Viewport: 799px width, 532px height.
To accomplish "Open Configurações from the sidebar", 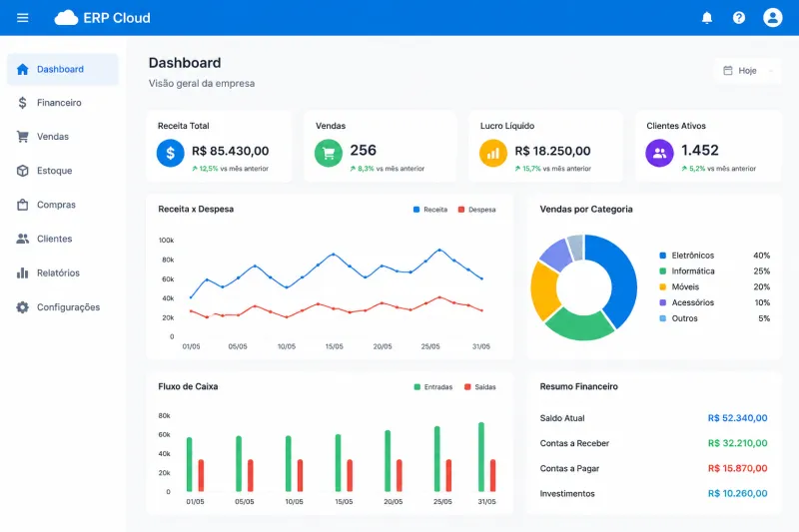I will click(x=63, y=307).
